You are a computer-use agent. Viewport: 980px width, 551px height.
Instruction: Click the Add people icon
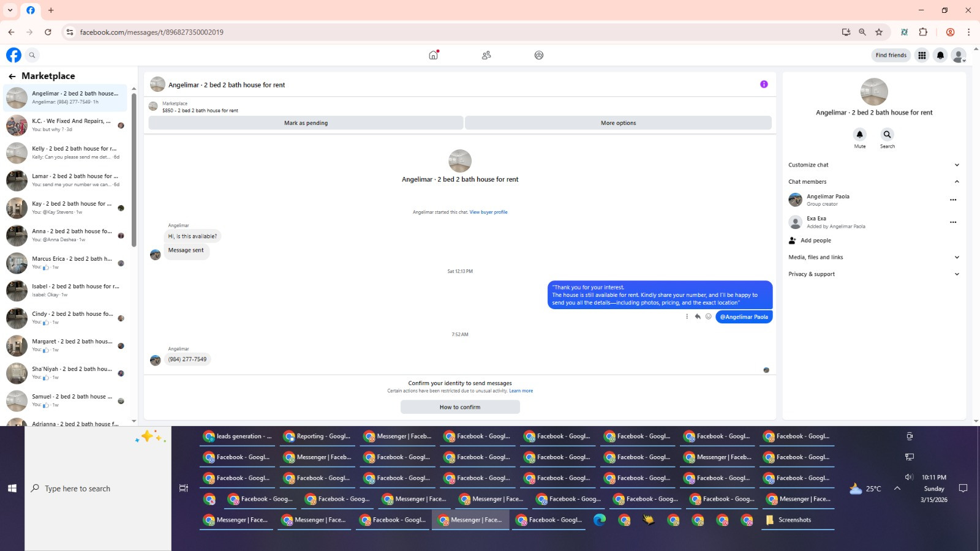point(793,241)
